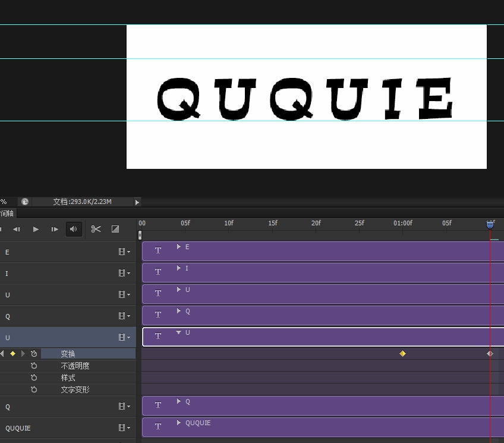
Task: Open the status bar document info arrow menu
Action: click(137, 202)
